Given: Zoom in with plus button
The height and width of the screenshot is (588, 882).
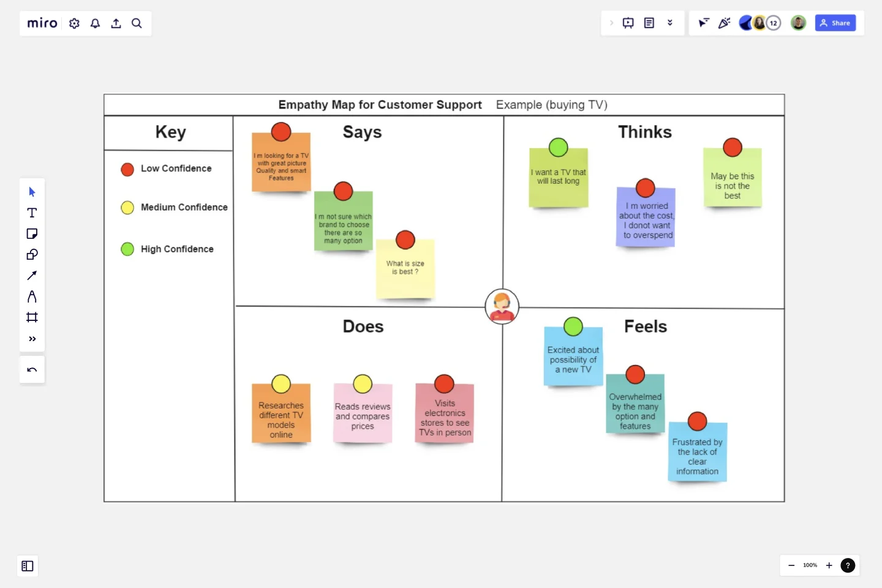Looking at the screenshot, I should (829, 565).
